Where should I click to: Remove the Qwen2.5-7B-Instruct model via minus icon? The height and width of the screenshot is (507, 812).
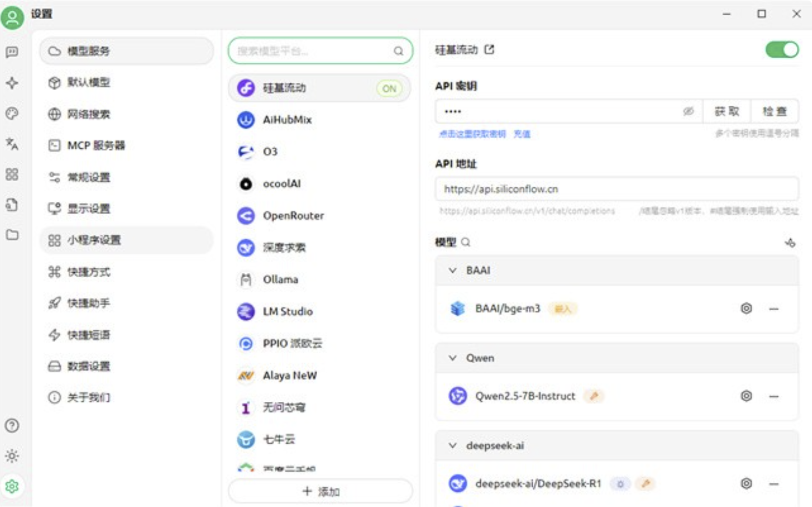(774, 396)
